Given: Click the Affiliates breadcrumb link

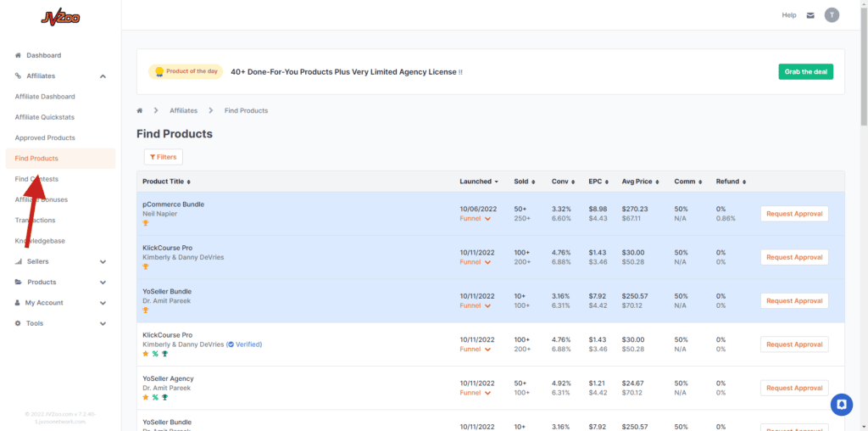Looking at the screenshot, I should pos(183,111).
